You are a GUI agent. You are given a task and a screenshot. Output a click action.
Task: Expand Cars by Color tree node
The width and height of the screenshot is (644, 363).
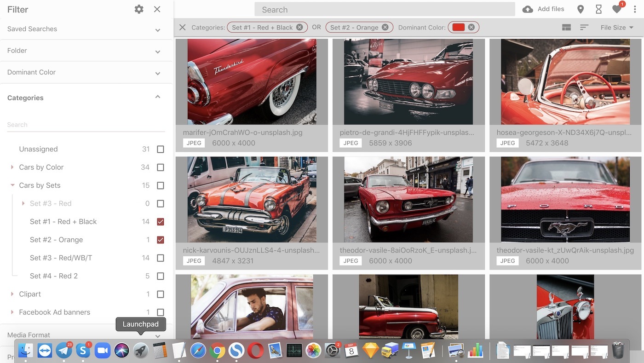coord(12,167)
